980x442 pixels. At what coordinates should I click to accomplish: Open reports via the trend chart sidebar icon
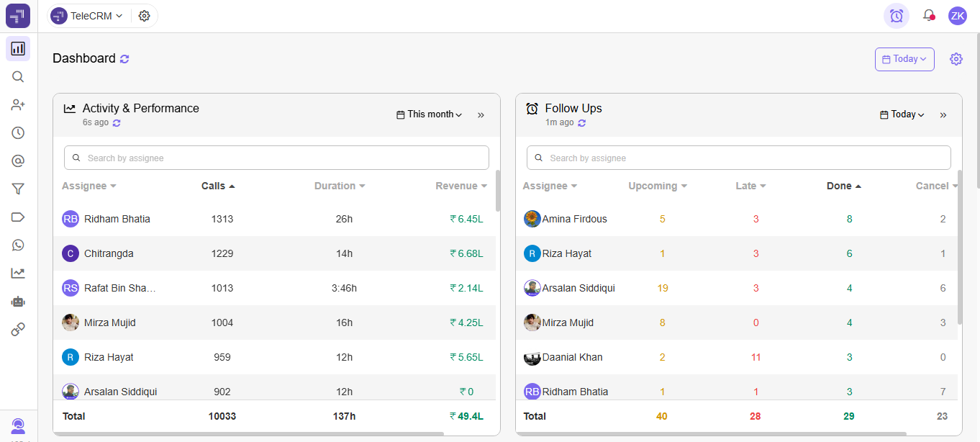click(17, 273)
